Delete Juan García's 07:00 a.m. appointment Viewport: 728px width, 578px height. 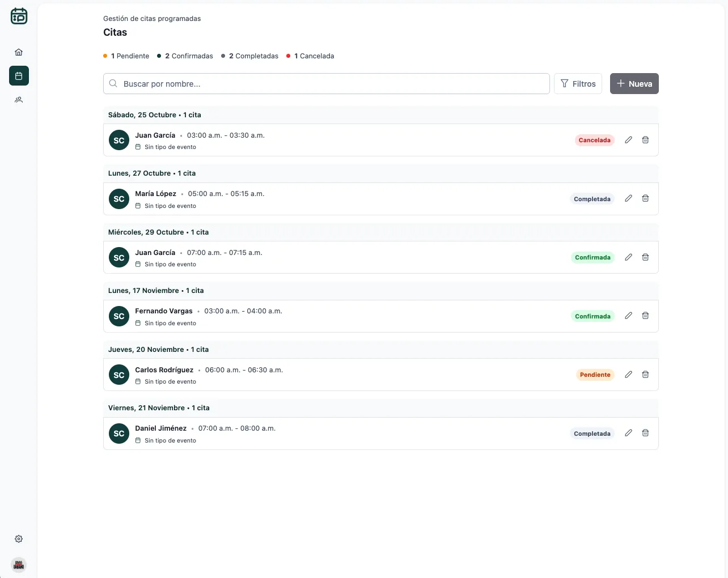point(645,257)
